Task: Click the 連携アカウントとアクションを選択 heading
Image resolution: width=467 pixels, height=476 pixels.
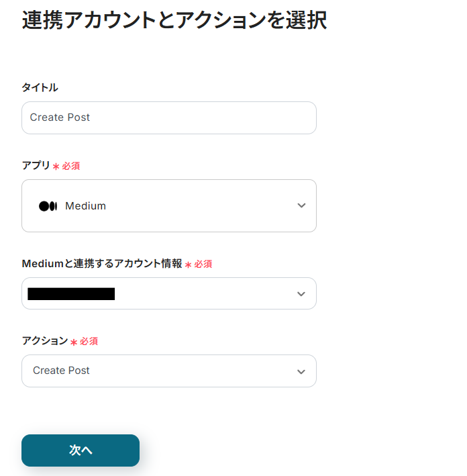Action: point(174,21)
